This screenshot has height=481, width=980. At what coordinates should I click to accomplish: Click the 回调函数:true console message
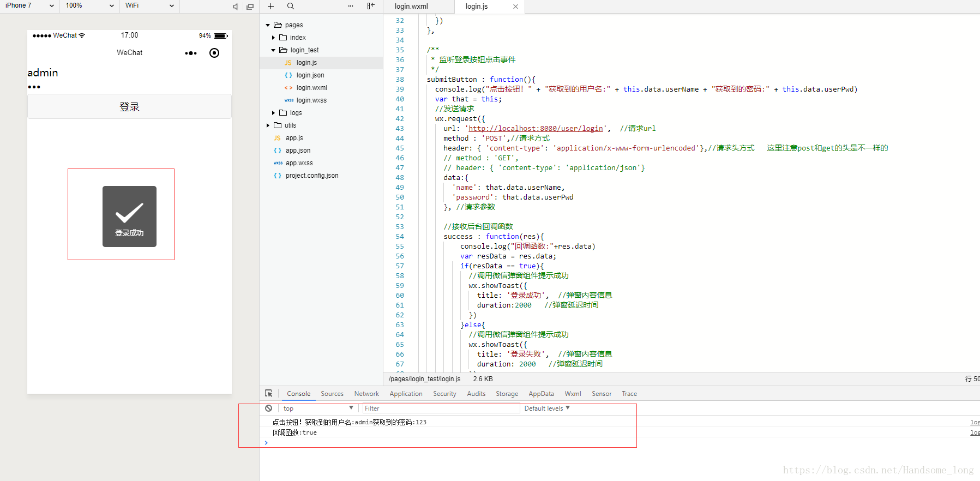pos(294,432)
